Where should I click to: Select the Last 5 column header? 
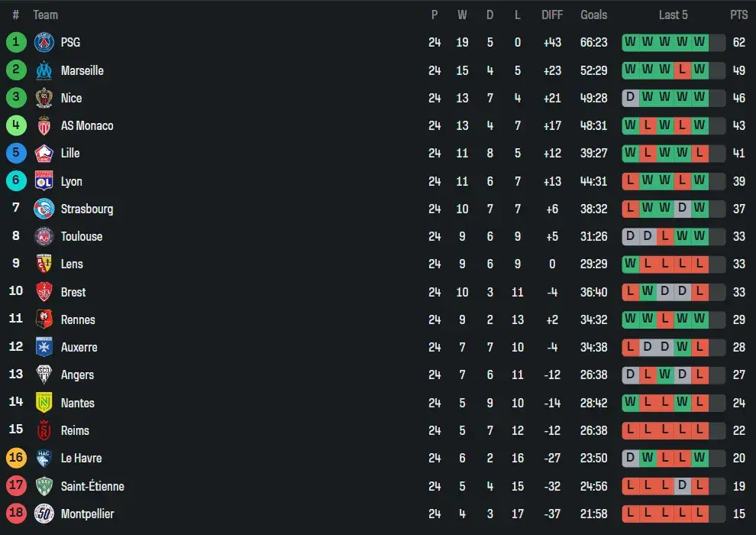coord(674,14)
